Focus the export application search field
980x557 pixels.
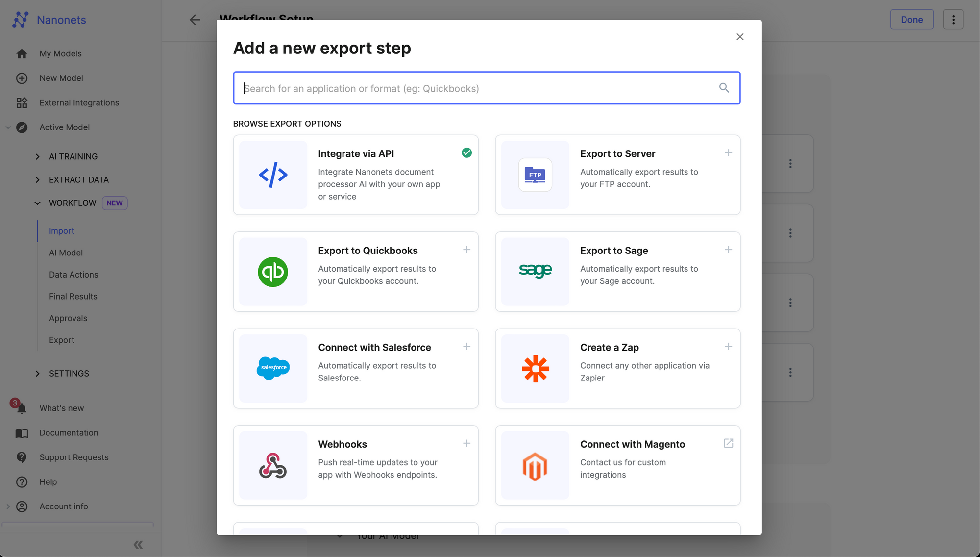coord(480,88)
